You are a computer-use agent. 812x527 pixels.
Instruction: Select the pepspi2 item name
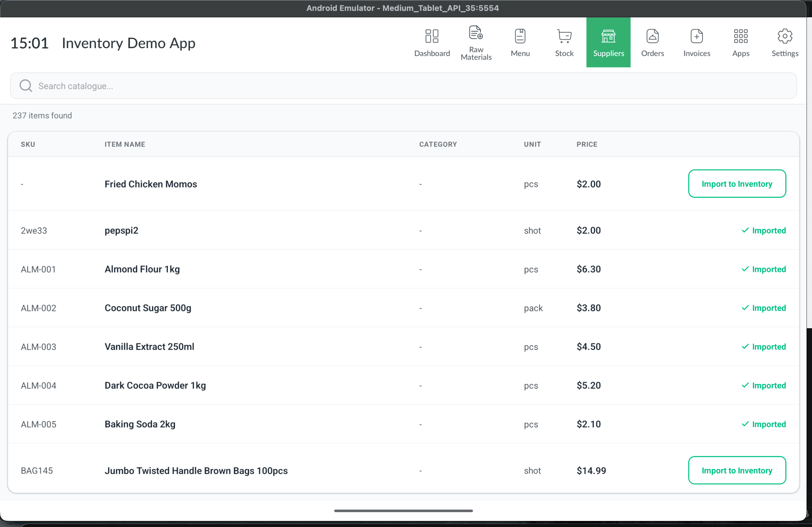pos(121,231)
